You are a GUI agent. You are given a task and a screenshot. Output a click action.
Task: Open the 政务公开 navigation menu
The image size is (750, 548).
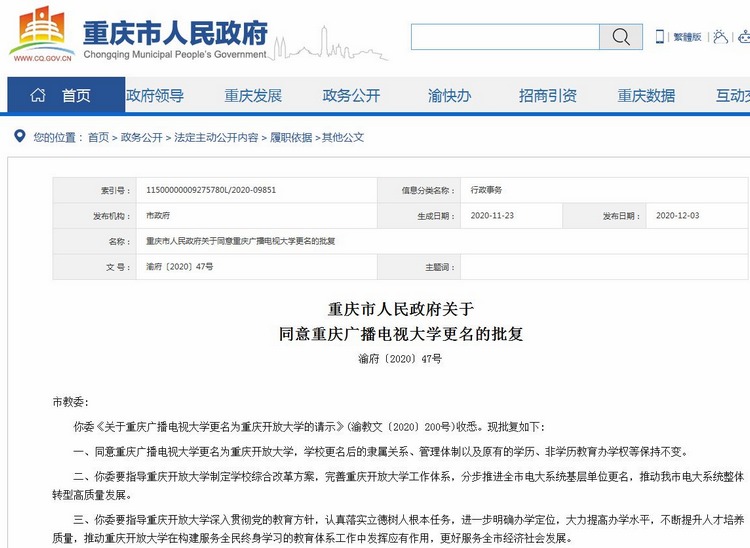click(351, 96)
